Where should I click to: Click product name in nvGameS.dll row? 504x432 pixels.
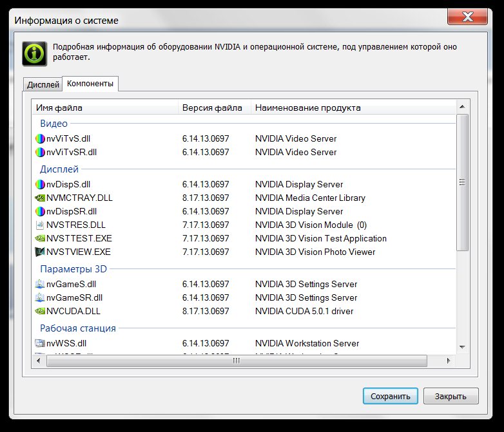click(x=306, y=284)
